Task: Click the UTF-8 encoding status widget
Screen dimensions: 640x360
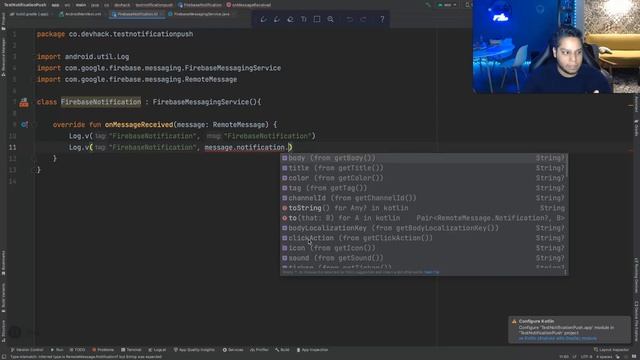Action: pos(586,357)
